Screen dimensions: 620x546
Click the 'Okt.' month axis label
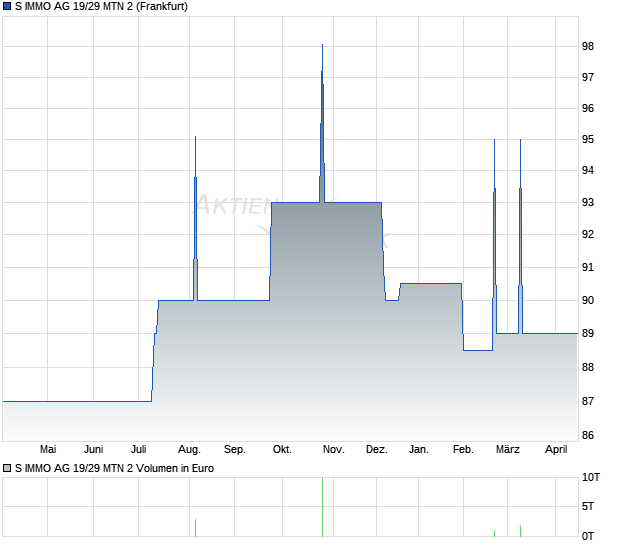point(282,450)
